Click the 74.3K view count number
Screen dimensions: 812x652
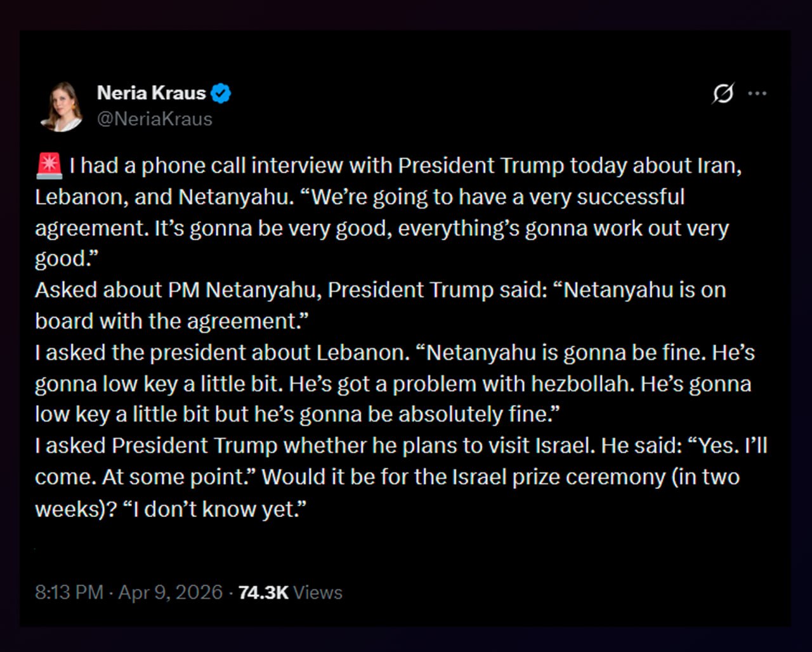click(263, 592)
